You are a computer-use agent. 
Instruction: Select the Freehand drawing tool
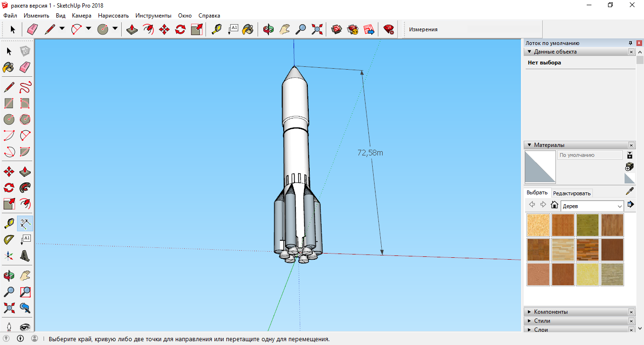(25, 87)
